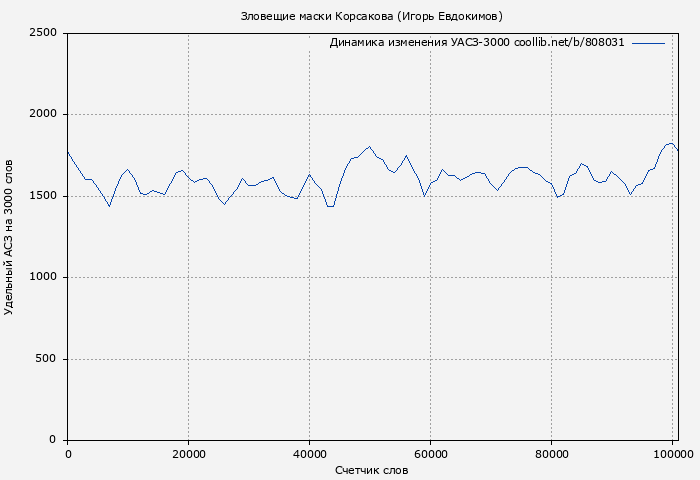Image resolution: width=700 pixels, height=480 pixels.
Task: Click the blue line sample in legend
Action: point(648,43)
